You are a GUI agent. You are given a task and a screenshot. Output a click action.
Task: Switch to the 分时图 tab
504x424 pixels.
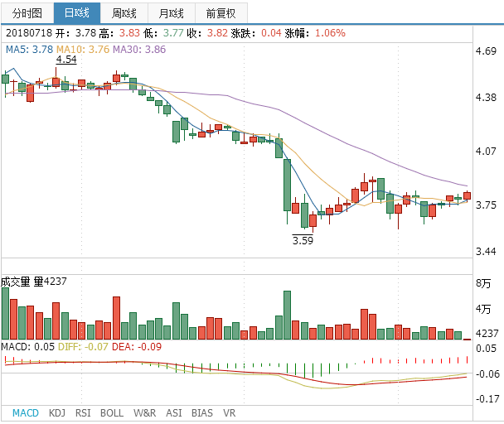tap(27, 13)
